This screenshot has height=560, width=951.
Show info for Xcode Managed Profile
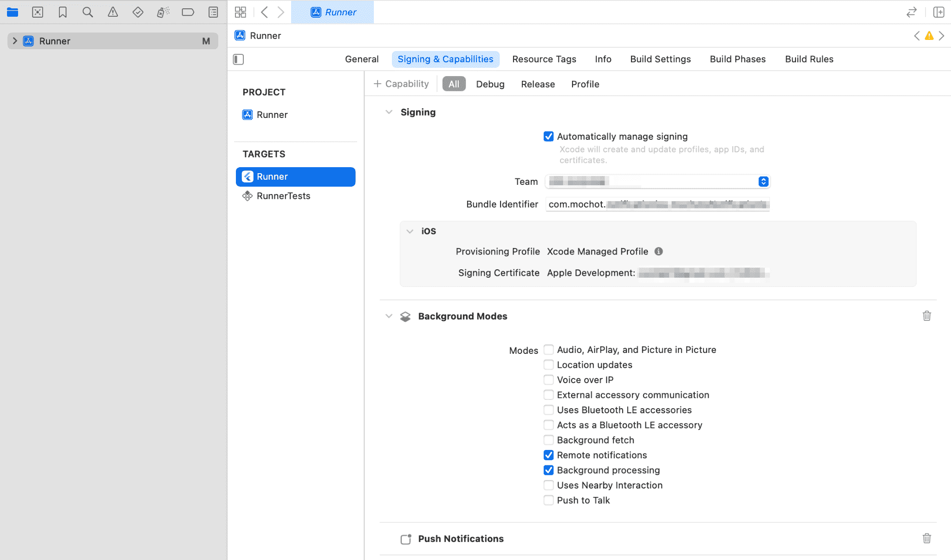[x=658, y=251]
